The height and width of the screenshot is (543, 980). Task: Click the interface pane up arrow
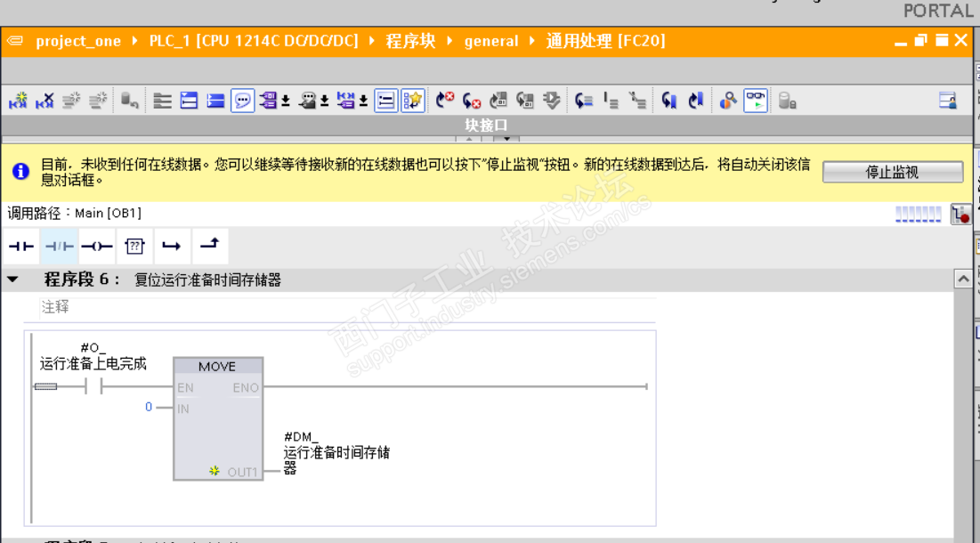469,140
